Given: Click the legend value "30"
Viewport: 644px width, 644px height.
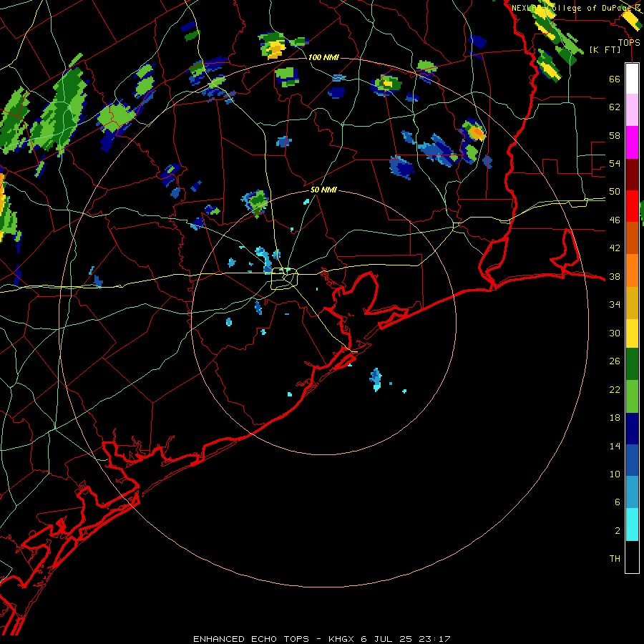Looking at the screenshot, I should coord(615,333).
